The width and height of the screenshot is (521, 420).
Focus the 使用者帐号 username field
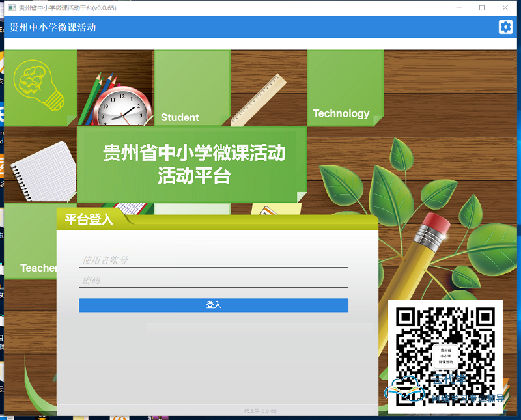[214, 260]
